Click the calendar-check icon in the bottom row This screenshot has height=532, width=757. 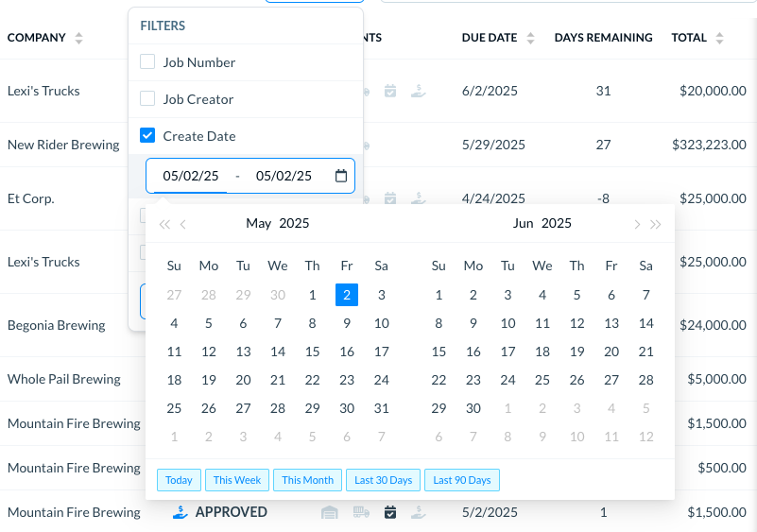coord(390,512)
